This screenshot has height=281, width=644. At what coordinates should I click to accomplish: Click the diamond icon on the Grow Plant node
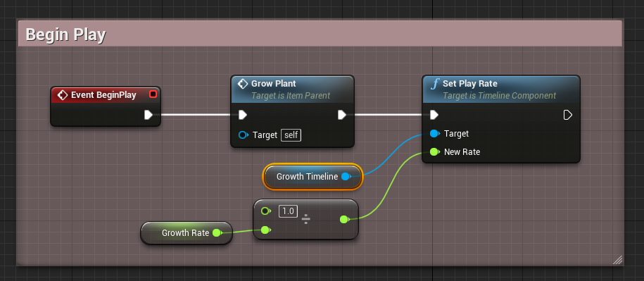[x=243, y=84]
